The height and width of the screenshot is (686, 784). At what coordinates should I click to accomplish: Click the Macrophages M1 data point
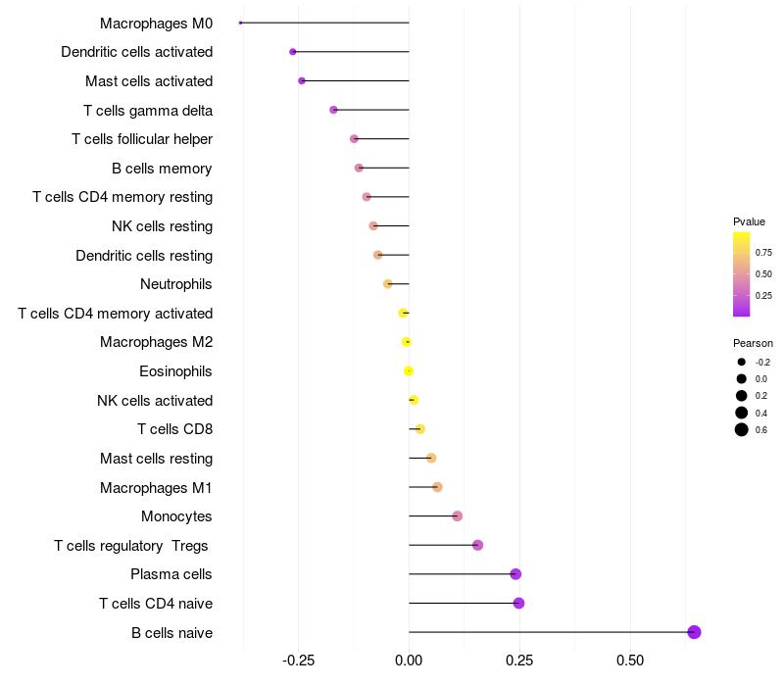pos(437,487)
